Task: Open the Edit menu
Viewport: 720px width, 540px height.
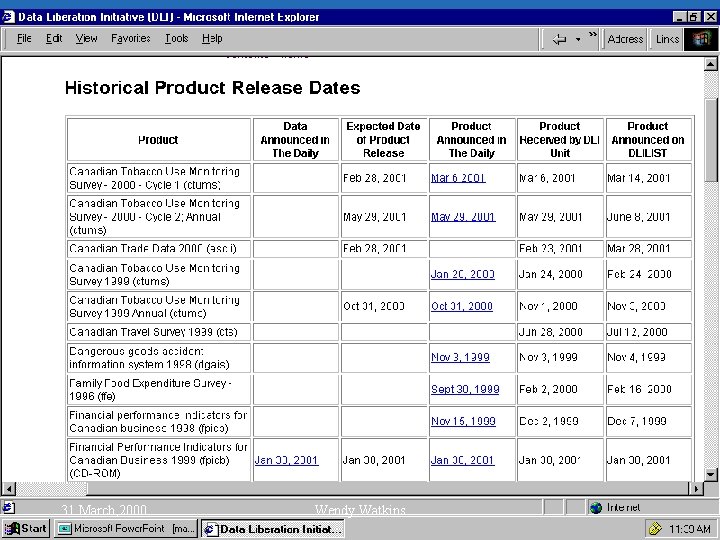Action: pyautogui.click(x=54, y=39)
